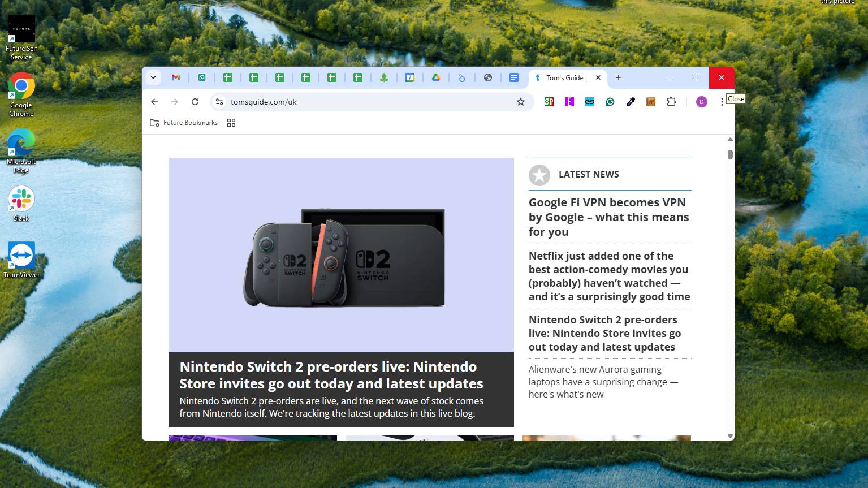
Task: Expand the Future Bookmarks folder
Action: point(184,123)
